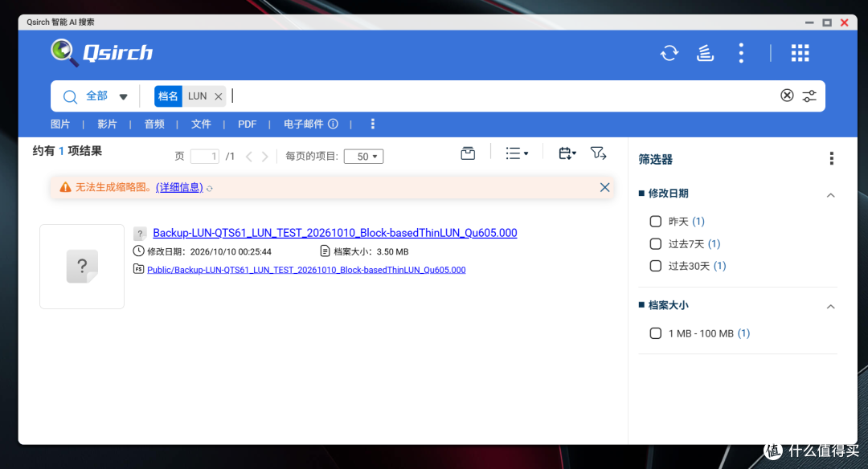Screen dimensions: 868x469
Task: Dismiss the thumbnail warning banner
Action: tap(604, 187)
